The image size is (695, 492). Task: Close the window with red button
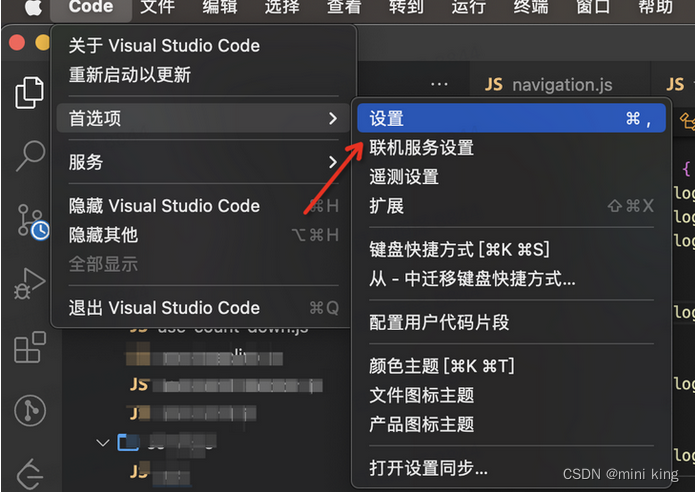point(17,43)
